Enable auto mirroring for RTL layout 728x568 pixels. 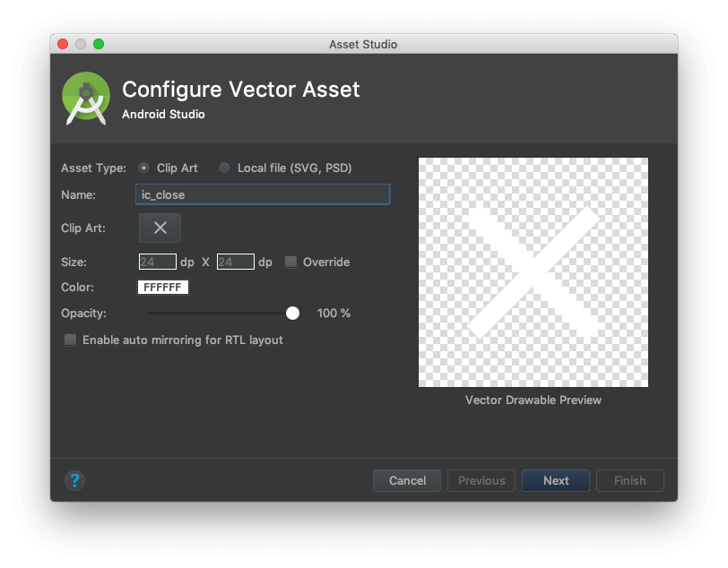[70, 340]
